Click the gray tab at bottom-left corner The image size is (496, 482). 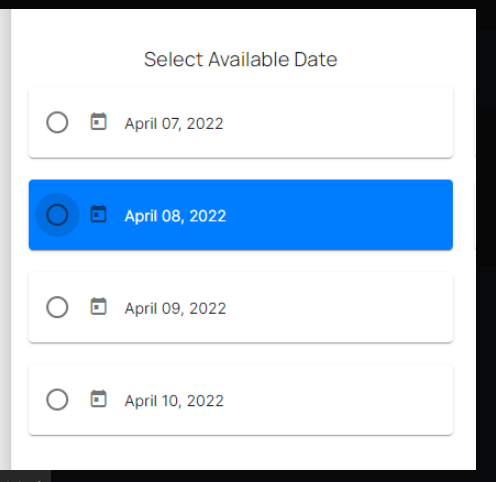click(25, 476)
